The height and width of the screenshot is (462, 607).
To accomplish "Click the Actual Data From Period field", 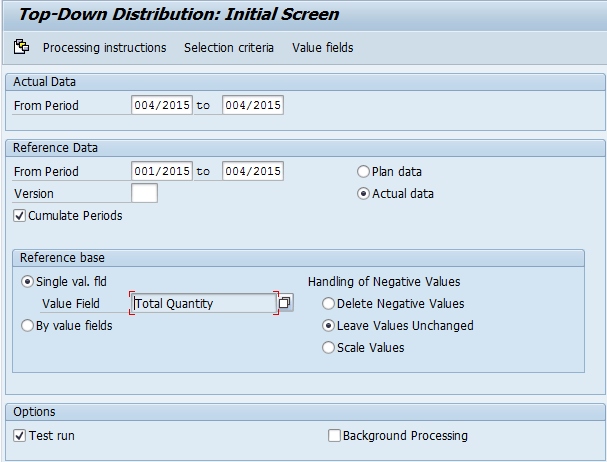I will tap(161, 106).
